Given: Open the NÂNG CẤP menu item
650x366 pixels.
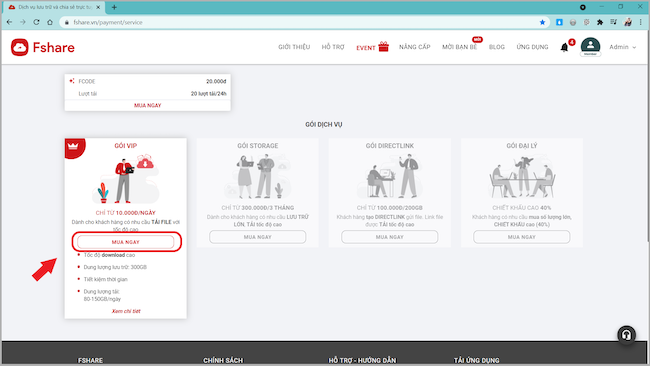Looking at the screenshot, I should pos(415,47).
